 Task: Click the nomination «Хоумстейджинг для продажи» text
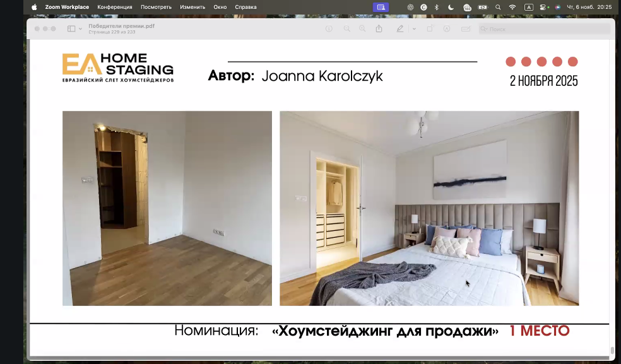tap(385, 331)
